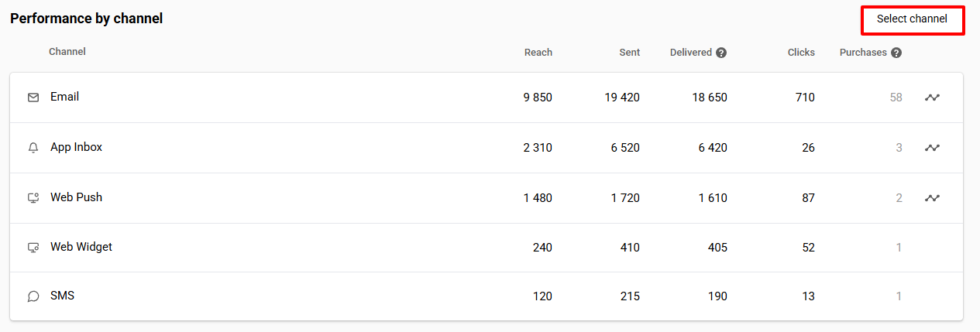Click the Web Push monitor icon
The height and width of the screenshot is (332, 980).
click(33, 198)
